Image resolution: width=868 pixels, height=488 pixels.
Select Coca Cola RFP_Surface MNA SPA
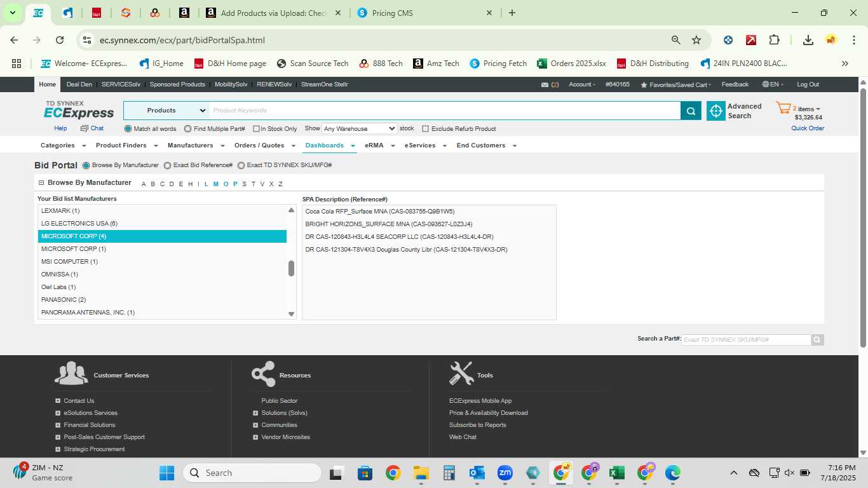click(x=380, y=211)
